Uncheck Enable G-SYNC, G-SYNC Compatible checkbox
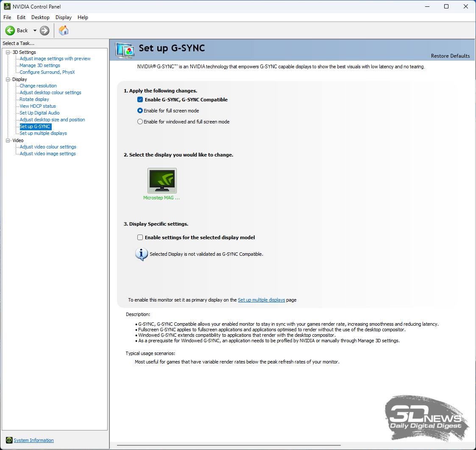Viewport: 476px width, 450px height. (140, 100)
